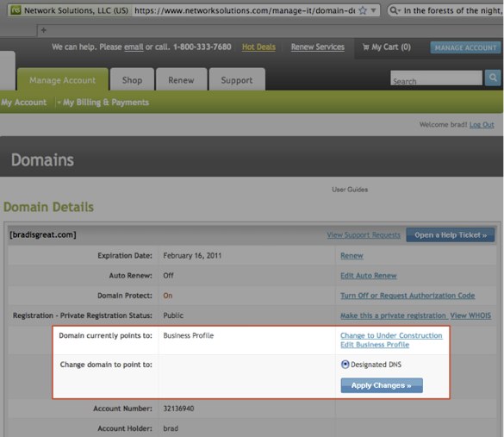Click the Account Holder brad value
This screenshot has width=504, height=437.
tap(171, 428)
